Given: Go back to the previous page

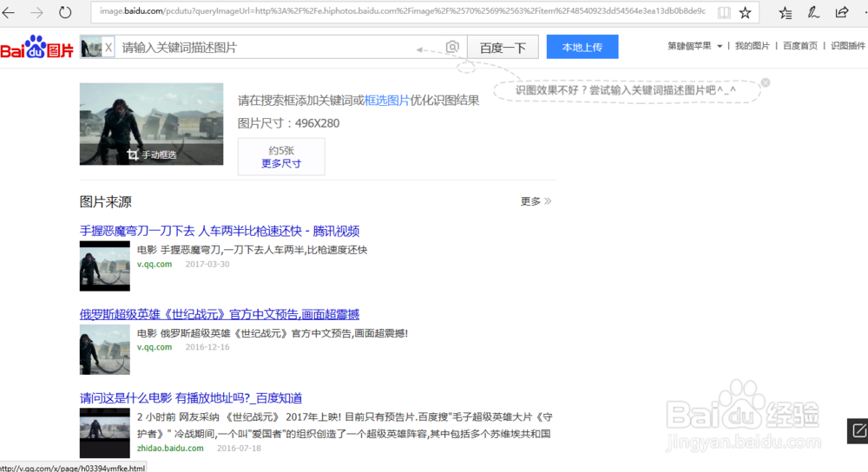Looking at the screenshot, I should [9, 12].
